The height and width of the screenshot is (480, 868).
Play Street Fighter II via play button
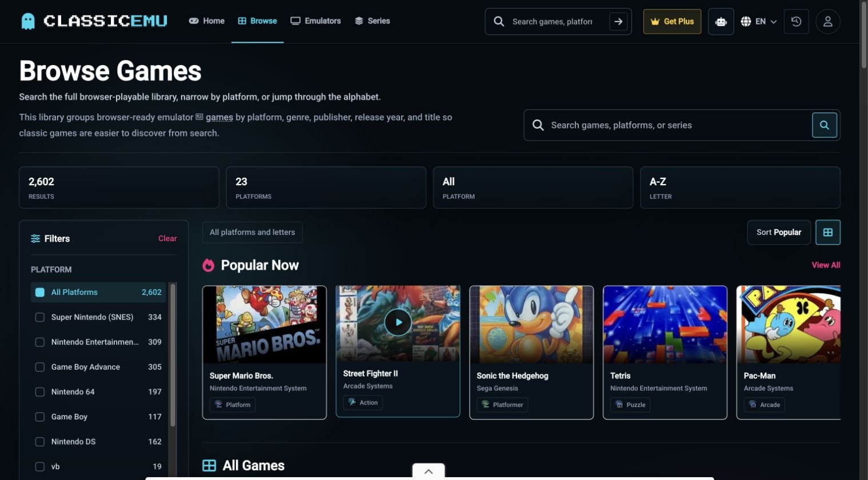point(398,322)
